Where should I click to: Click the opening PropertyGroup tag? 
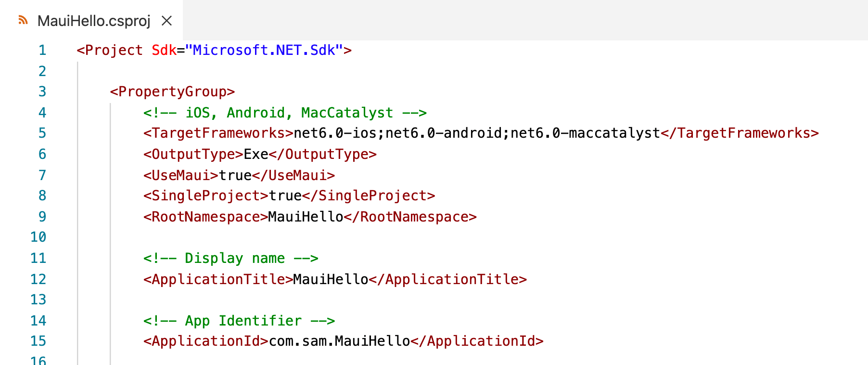tap(172, 91)
